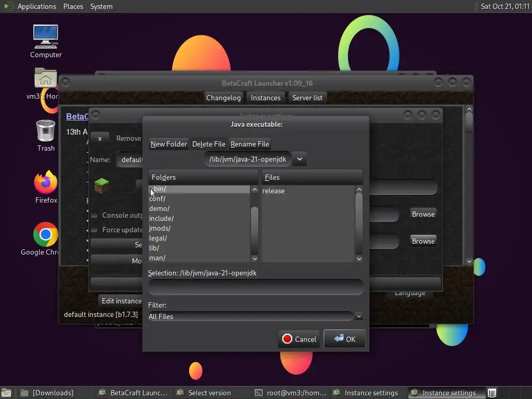Click the grass block instance icon
Screen dimensions: 532x399
tap(101, 185)
